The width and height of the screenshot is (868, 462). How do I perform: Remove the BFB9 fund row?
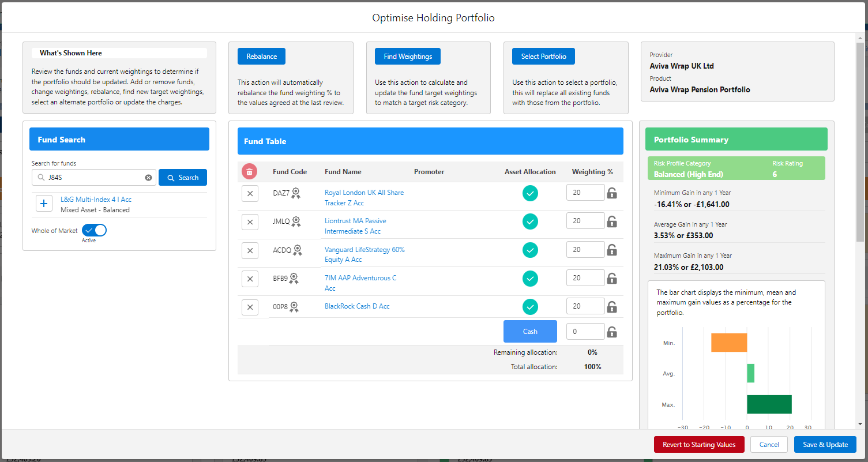250,279
